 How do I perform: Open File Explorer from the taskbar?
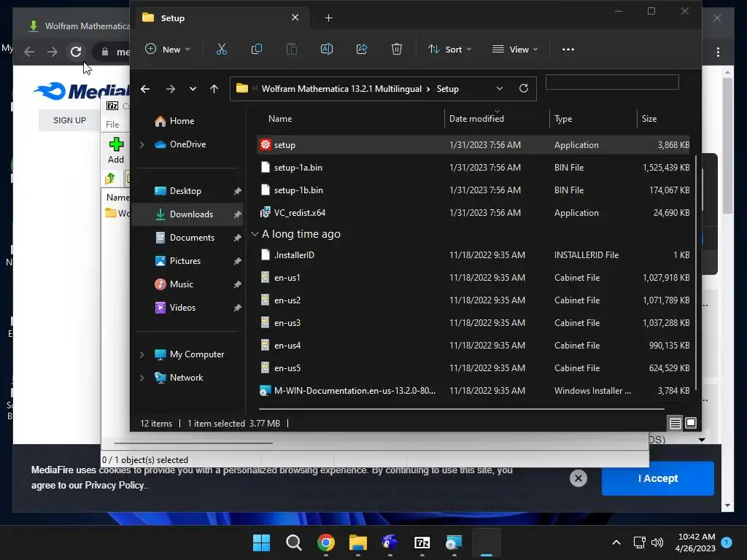coord(357,542)
